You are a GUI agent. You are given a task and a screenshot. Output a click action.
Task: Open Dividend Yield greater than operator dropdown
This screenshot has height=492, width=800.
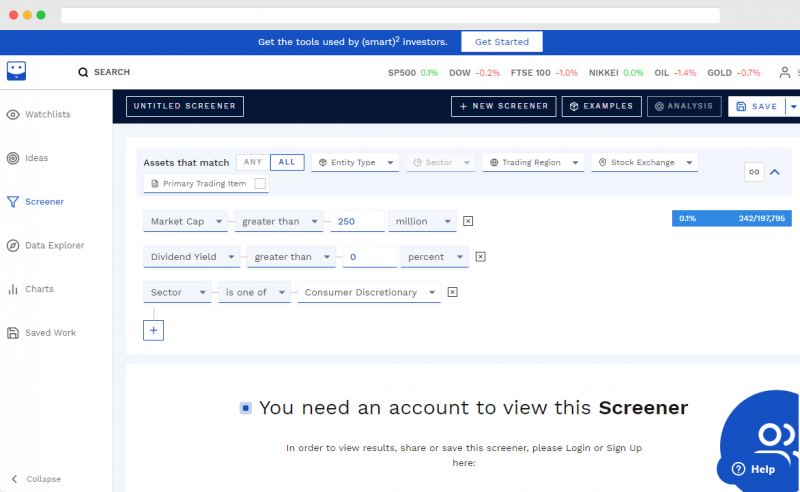(x=291, y=257)
